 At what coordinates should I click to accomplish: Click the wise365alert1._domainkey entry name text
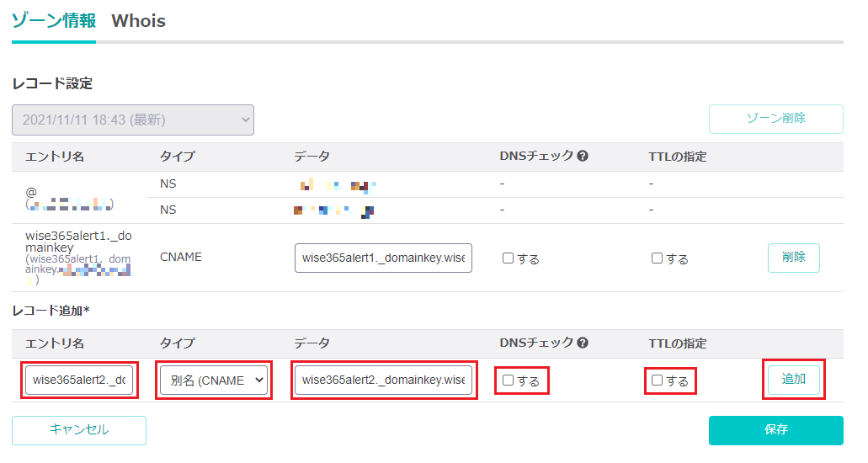tap(77, 243)
